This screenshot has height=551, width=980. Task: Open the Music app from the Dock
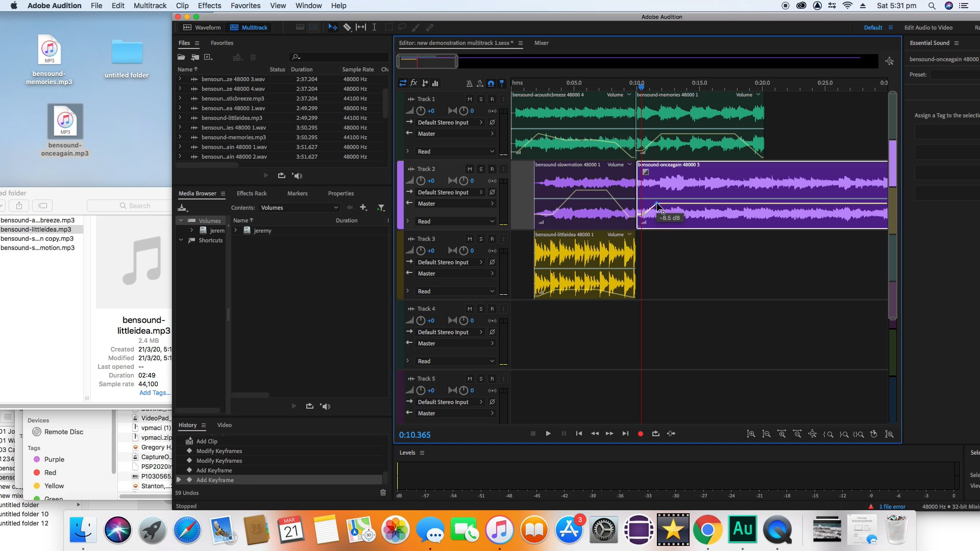(500, 530)
